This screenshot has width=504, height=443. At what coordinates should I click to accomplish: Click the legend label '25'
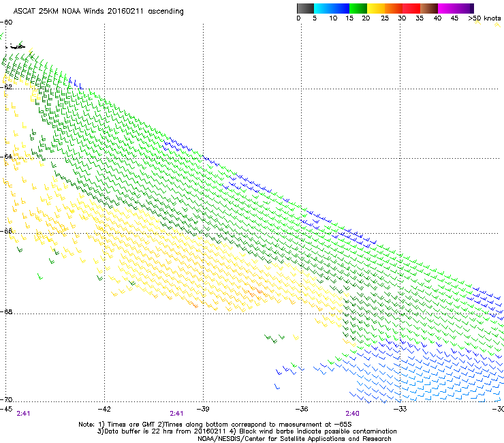pyautogui.click(x=385, y=18)
